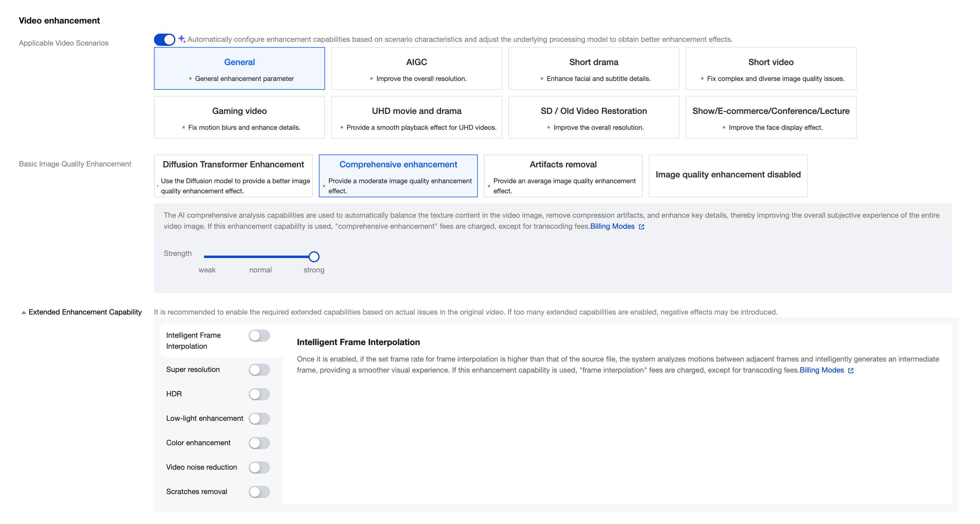The width and height of the screenshot is (980, 524).
Task: Select the AIGC scenario card
Action: point(416,68)
